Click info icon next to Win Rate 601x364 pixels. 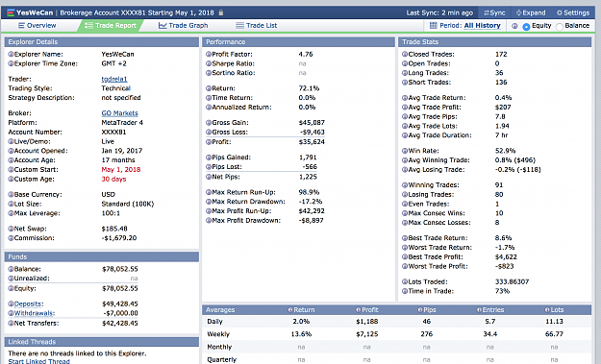[405, 151]
